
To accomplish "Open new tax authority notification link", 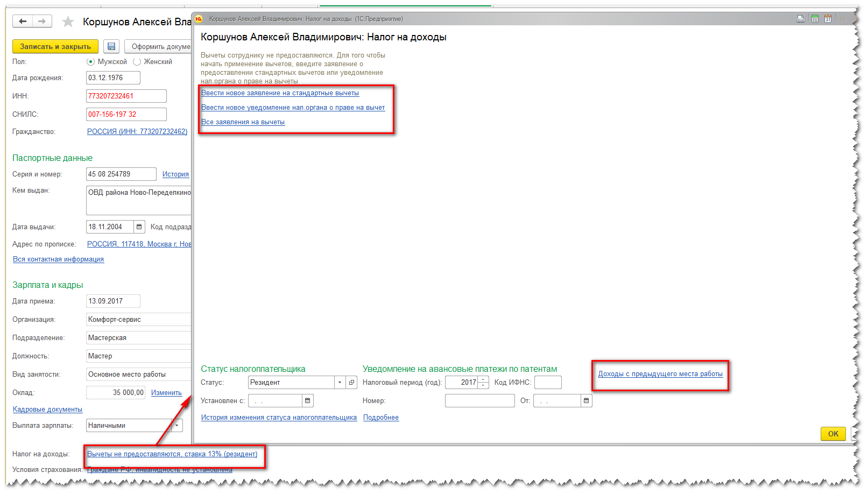I will (293, 108).
